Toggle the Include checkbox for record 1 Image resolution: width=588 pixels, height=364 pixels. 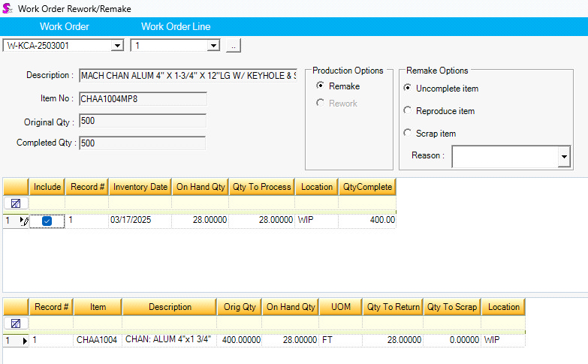click(47, 221)
